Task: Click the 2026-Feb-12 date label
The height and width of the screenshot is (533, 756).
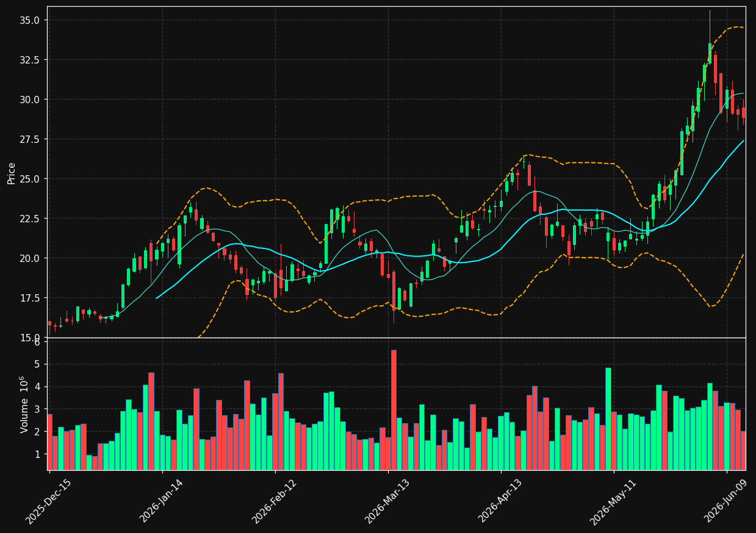Action: (274, 501)
